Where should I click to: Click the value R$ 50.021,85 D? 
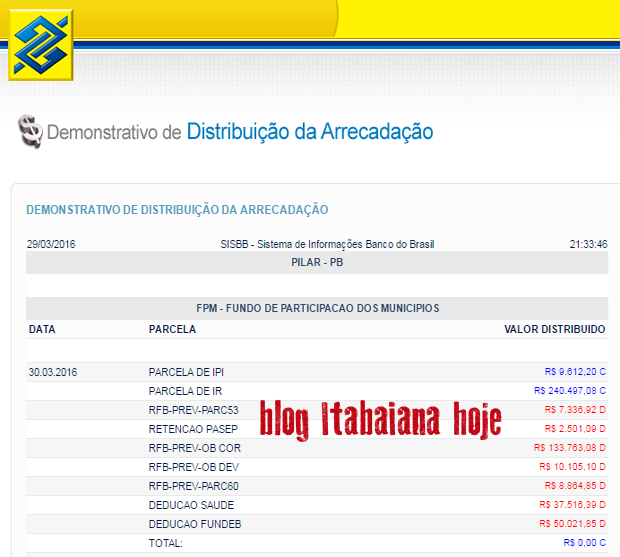pos(573,523)
